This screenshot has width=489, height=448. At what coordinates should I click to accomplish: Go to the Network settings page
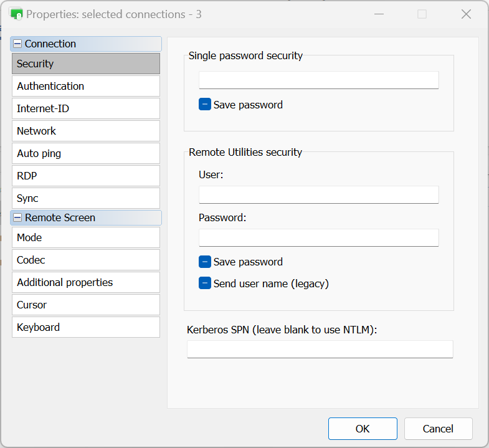pyautogui.click(x=86, y=131)
